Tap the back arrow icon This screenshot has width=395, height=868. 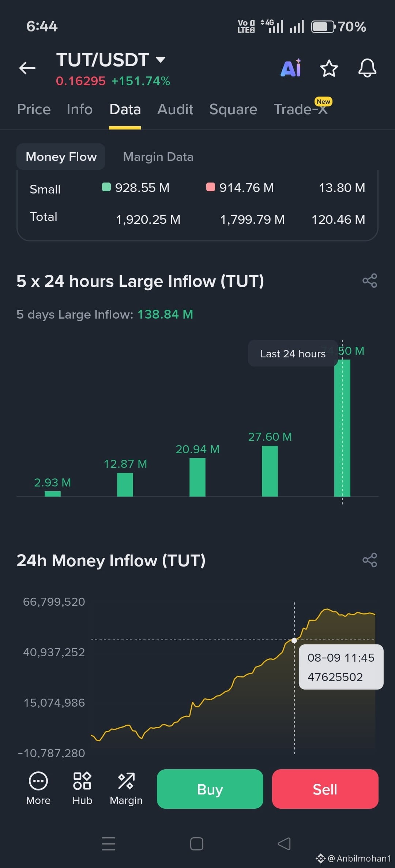click(27, 68)
